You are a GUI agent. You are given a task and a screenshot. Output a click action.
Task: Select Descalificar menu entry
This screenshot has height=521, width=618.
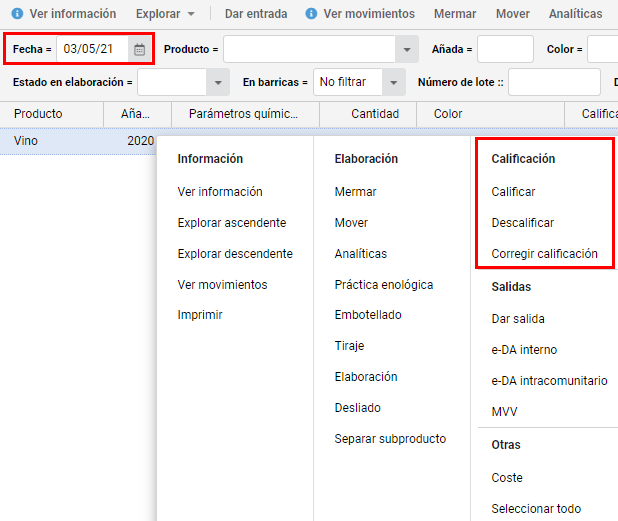coord(523,223)
